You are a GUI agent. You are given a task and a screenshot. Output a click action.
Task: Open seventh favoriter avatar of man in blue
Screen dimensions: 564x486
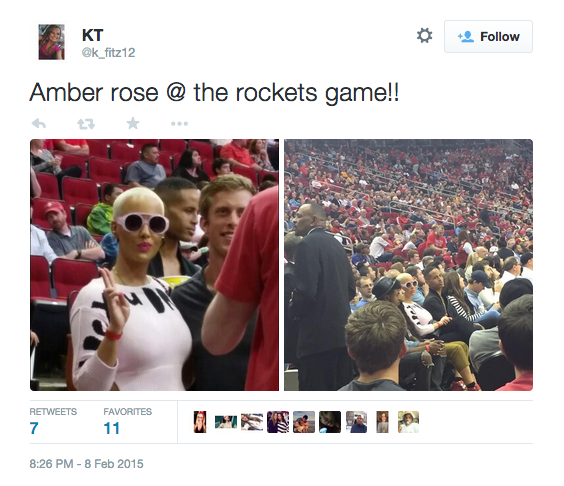[356, 422]
